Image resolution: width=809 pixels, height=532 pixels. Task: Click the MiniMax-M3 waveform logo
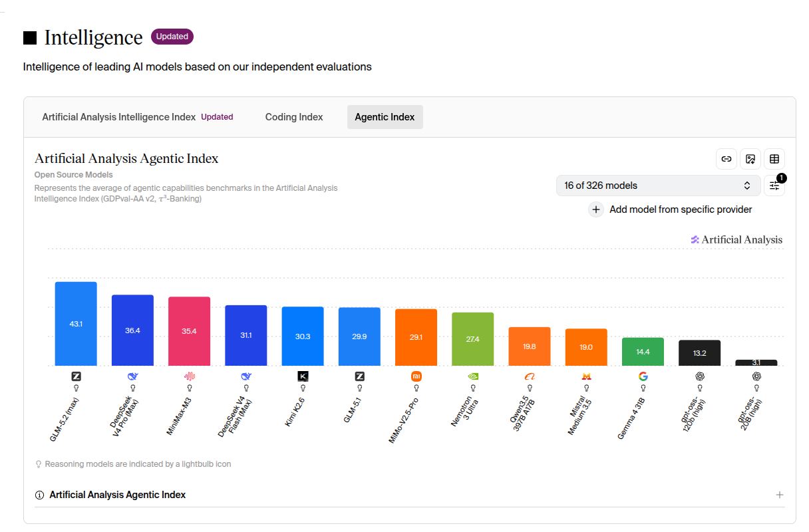pos(190,376)
